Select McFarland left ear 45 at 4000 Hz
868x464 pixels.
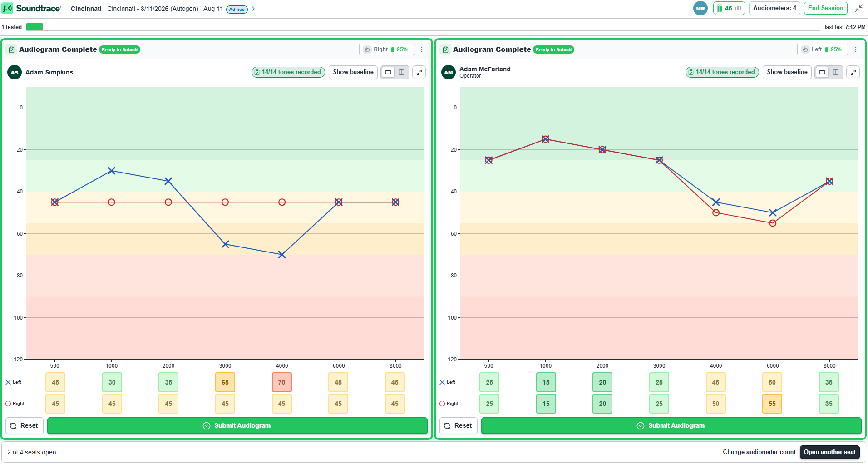715,382
